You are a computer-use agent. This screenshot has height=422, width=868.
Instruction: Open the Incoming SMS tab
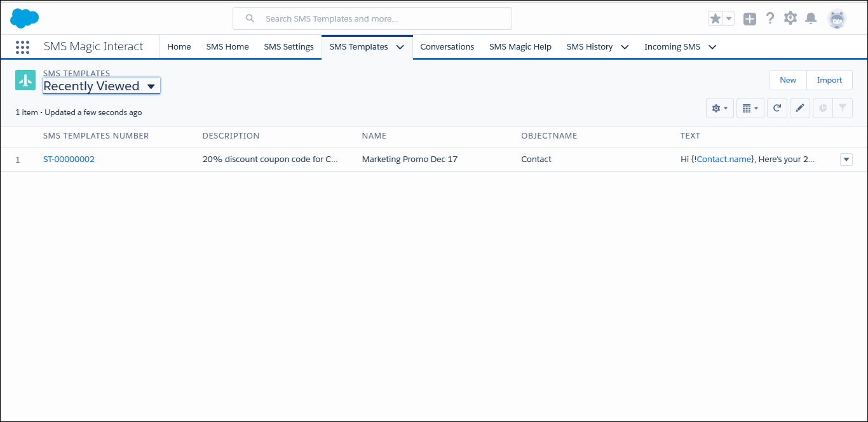pyautogui.click(x=672, y=47)
